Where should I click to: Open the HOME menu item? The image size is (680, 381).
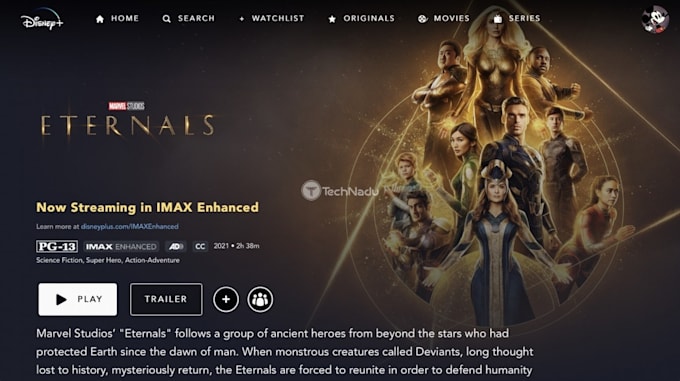coord(125,18)
